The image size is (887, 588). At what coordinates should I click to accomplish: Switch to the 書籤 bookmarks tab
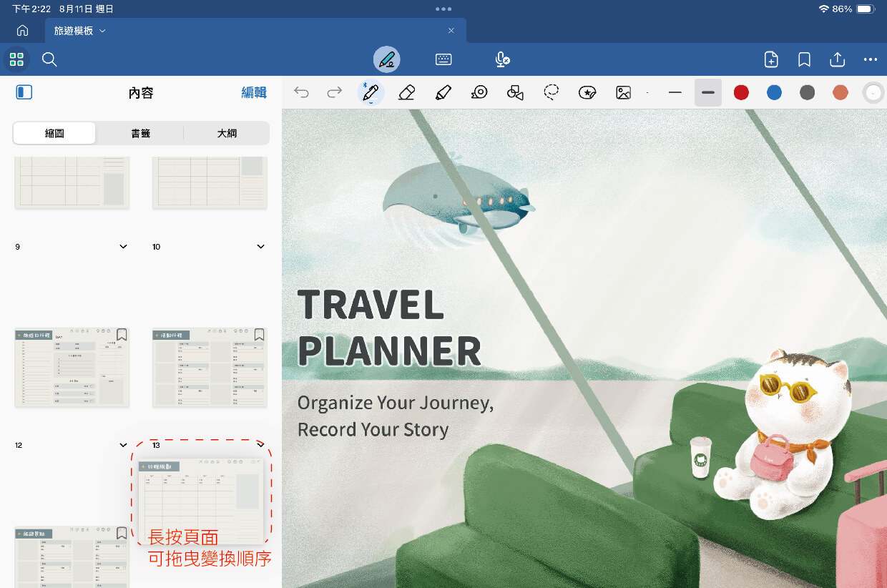click(x=140, y=133)
